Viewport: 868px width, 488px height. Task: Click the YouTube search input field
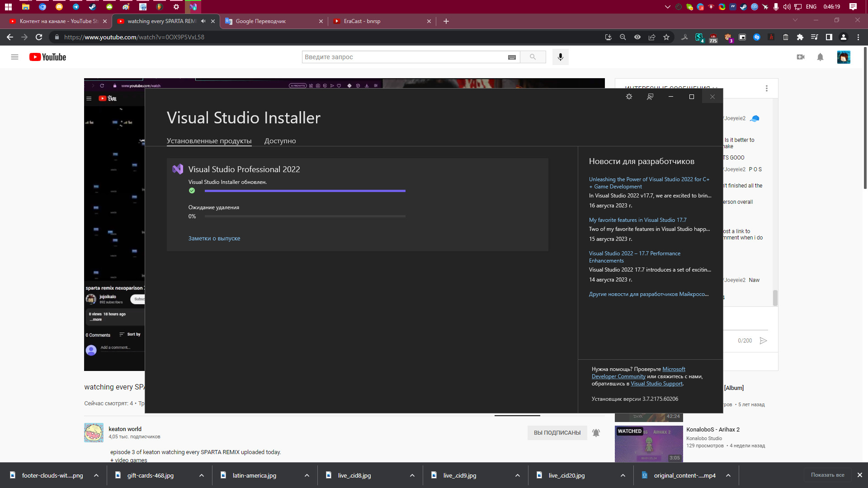pos(405,57)
